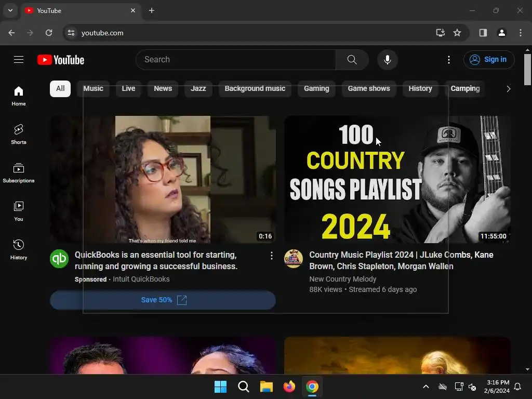
Task: Open Subscriptions in the sidebar
Action: (x=19, y=172)
